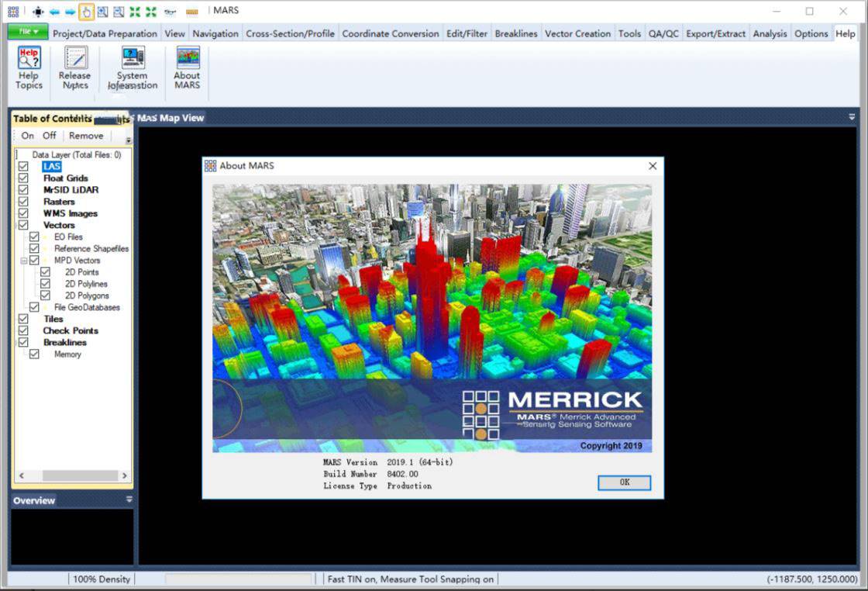Open the Vector Creation tab
Viewport: 868px width, 591px height.
click(577, 34)
